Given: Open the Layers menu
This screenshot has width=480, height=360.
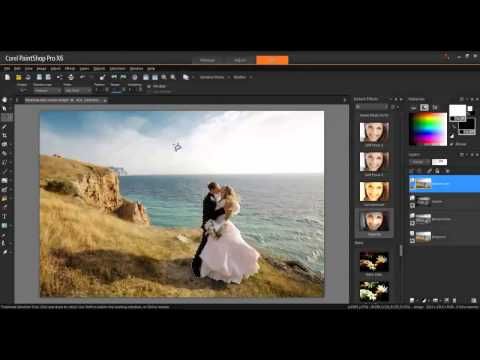Looking at the screenshot, I should [x=84, y=69].
